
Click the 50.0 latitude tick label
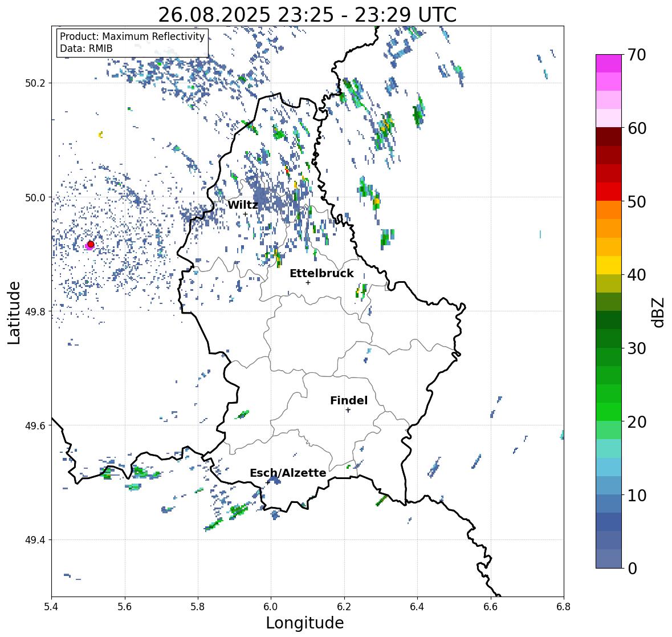click(35, 198)
